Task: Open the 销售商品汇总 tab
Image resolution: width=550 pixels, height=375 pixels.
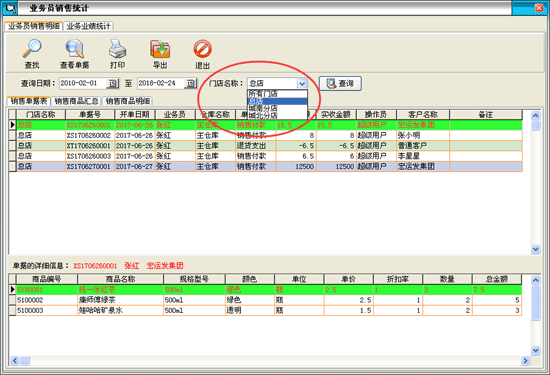Action: [x=76, y=101]
